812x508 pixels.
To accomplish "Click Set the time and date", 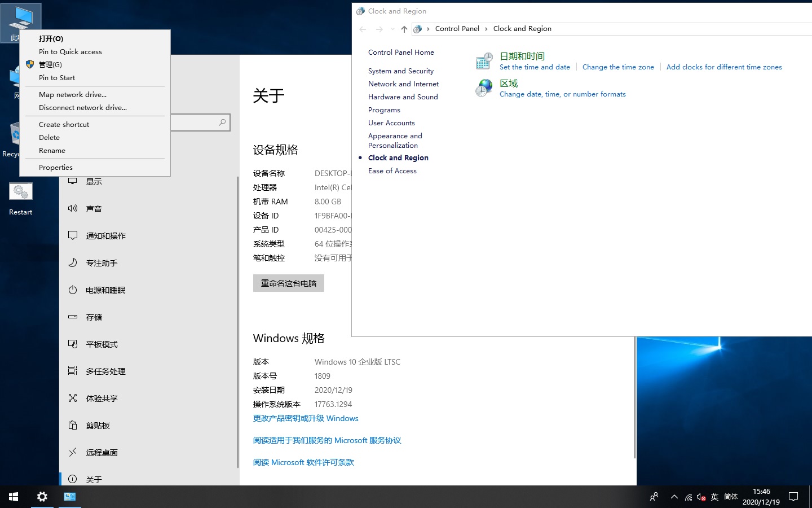I will 535,67.
